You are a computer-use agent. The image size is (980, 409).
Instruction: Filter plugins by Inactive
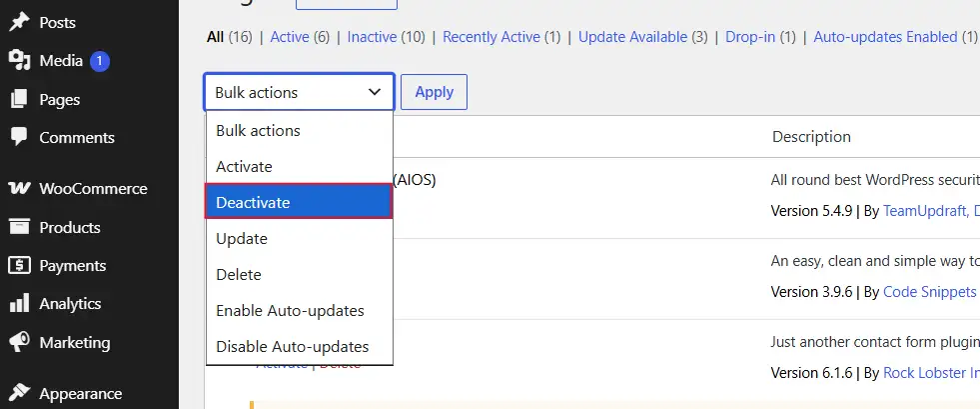click(372, 37)
